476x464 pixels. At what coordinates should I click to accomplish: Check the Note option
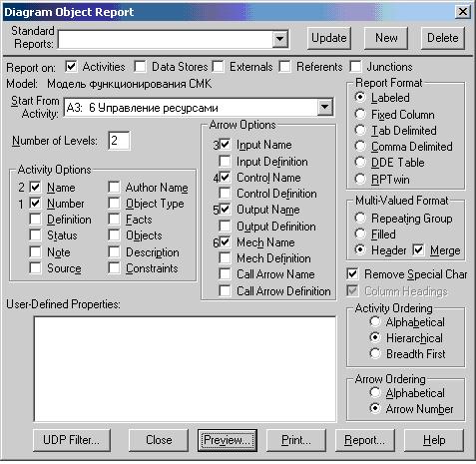pyautogui.click(x=35, y=251)
